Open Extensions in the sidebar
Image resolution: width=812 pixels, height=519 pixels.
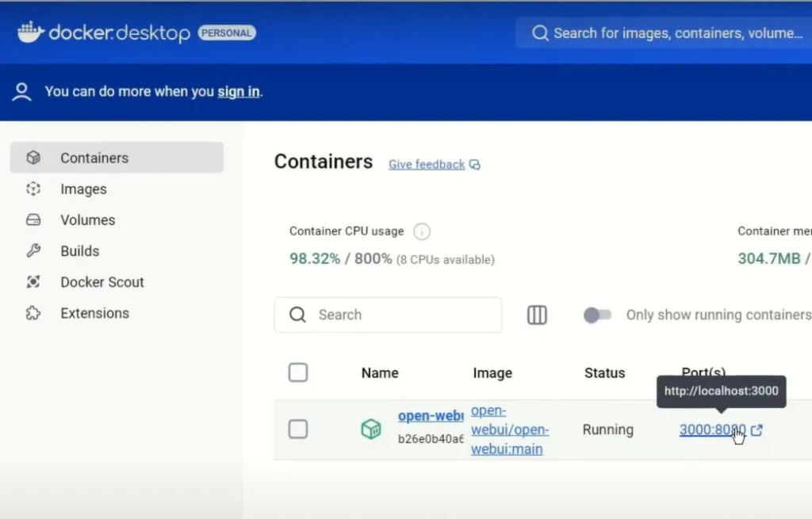click(117, 313)
